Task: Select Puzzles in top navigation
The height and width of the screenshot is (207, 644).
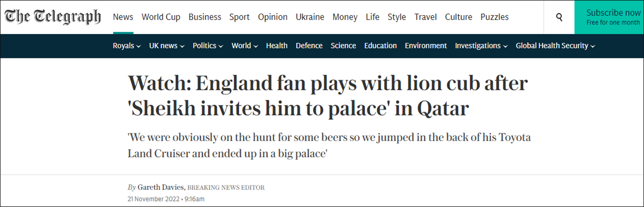Action: (494, 17)
